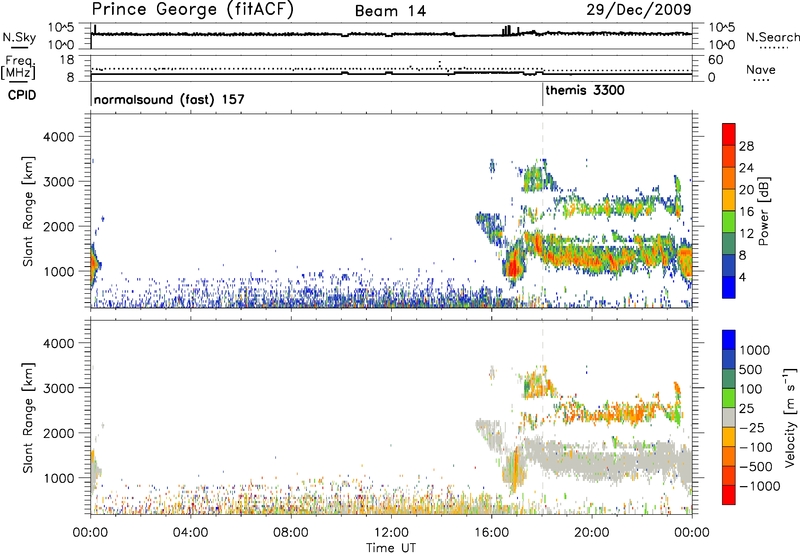Click the '28' tick on Power scale
800x554 pixels.
pyautogui.click(x=746, y=146)
